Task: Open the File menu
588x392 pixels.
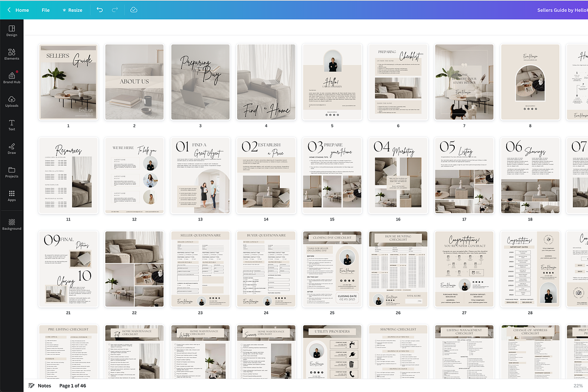Action: [x=46, y=10]
